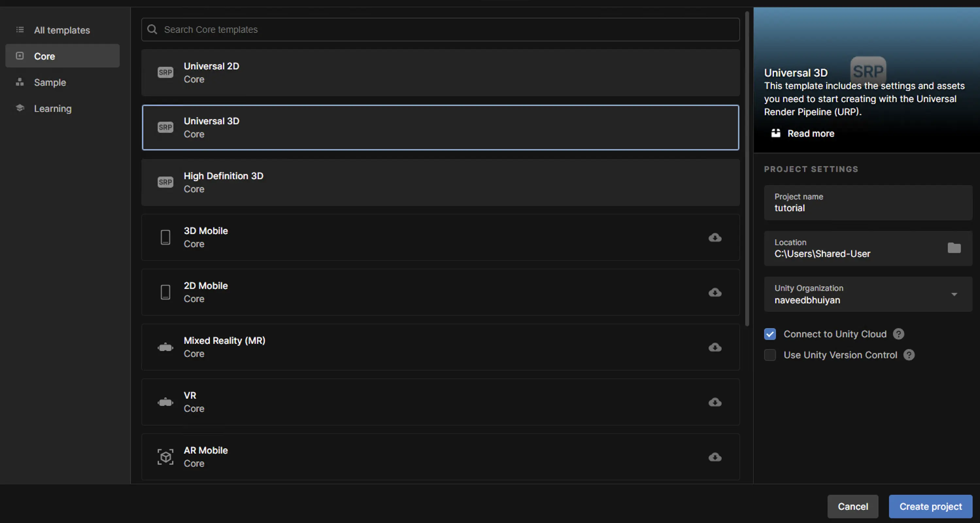Open the Learning templates category
The height and width of the screenshot is (523, 980).
tap(53, 109)
